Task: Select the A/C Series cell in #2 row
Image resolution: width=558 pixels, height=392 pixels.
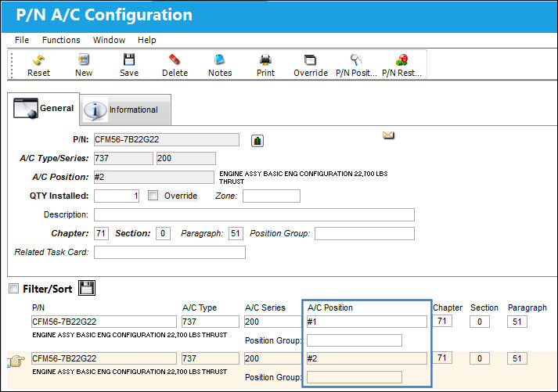Action: coord(273,358)
